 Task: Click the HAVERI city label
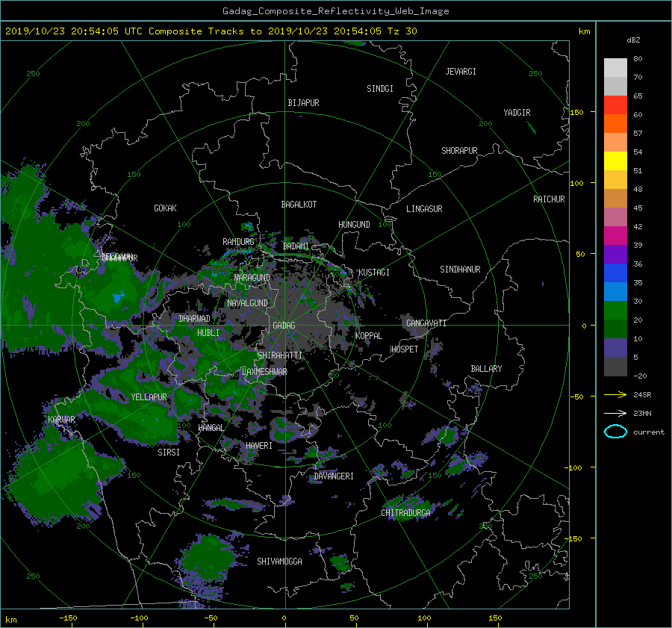[x=259, y=445]
